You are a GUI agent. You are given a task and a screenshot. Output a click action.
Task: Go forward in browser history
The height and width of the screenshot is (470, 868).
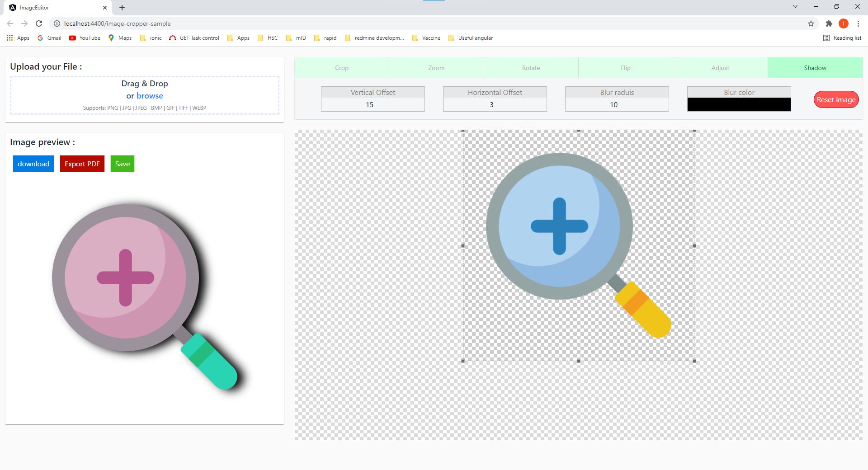point(24,23)
